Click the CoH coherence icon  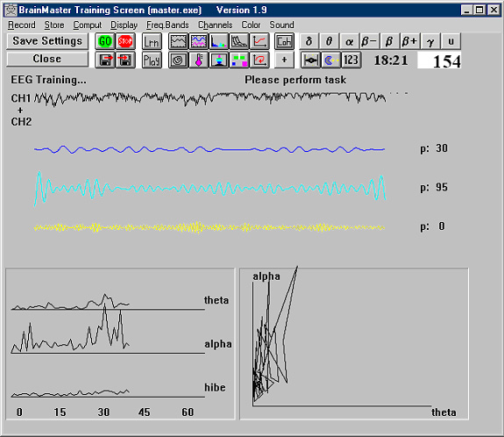(285, 41)
